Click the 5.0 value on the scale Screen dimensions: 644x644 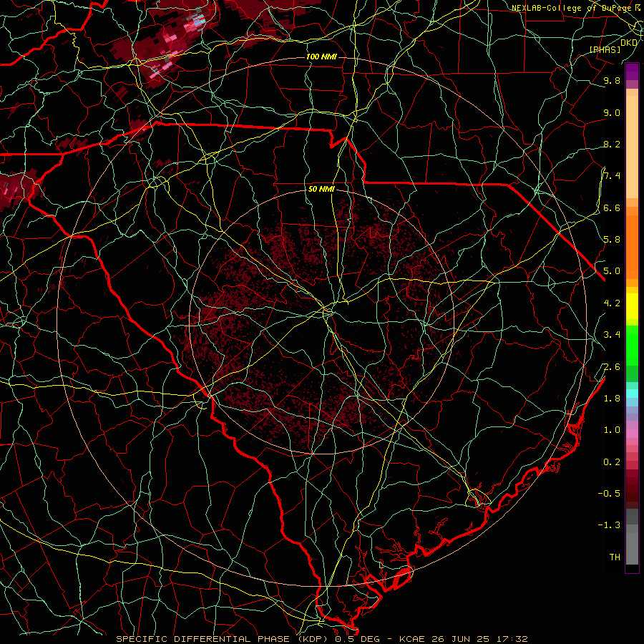pos(612,271)
